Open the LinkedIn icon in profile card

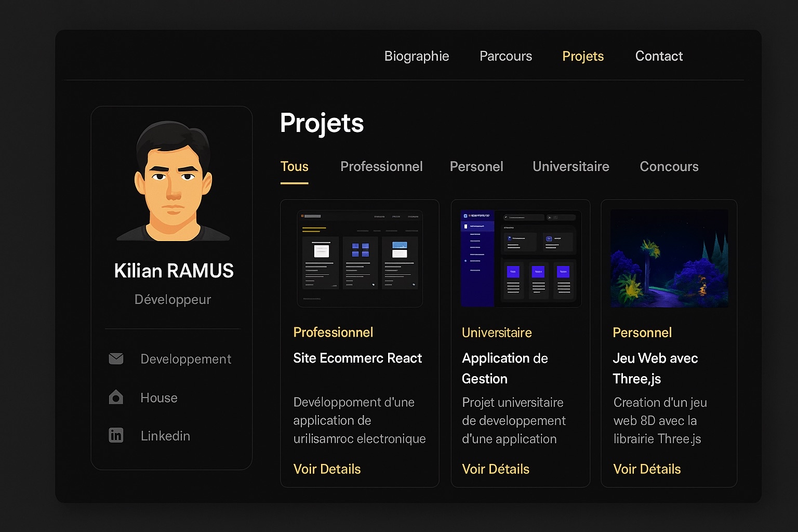tap(116, 435)
